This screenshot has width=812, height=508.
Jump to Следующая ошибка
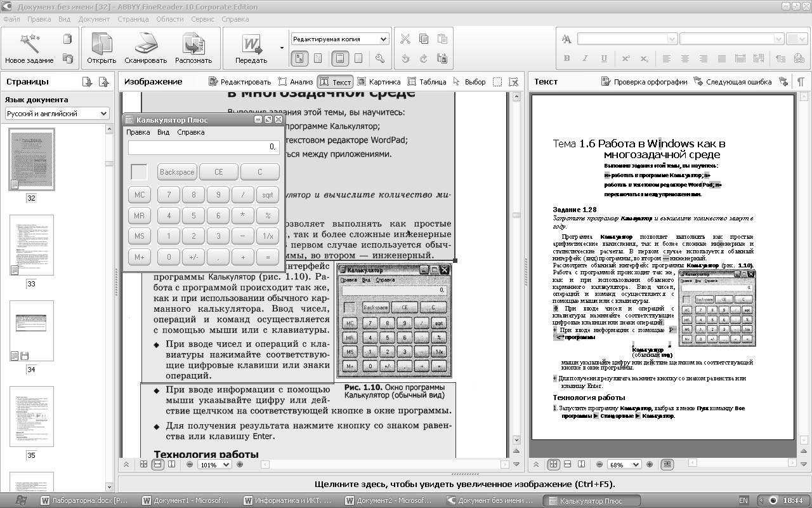(x=733, y=82)
